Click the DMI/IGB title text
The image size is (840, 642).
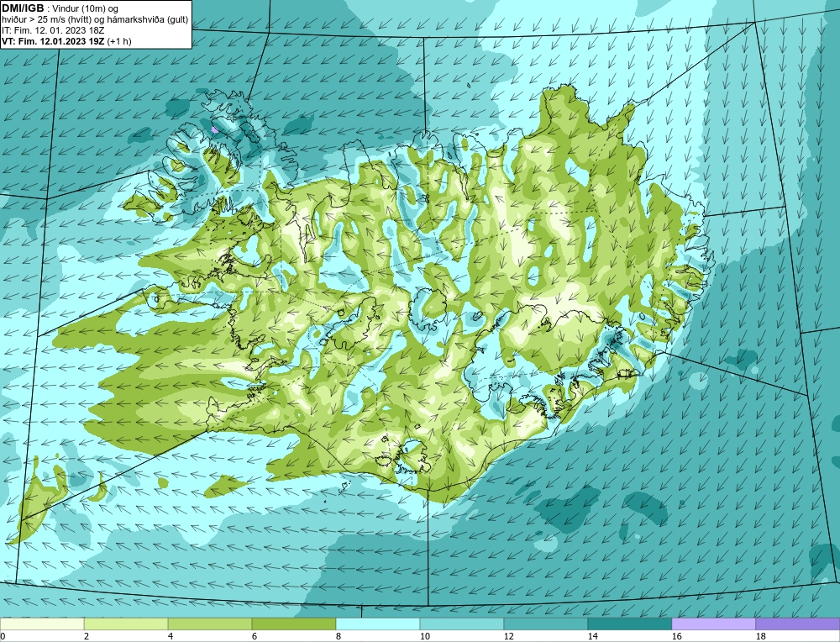click(23, 8)
